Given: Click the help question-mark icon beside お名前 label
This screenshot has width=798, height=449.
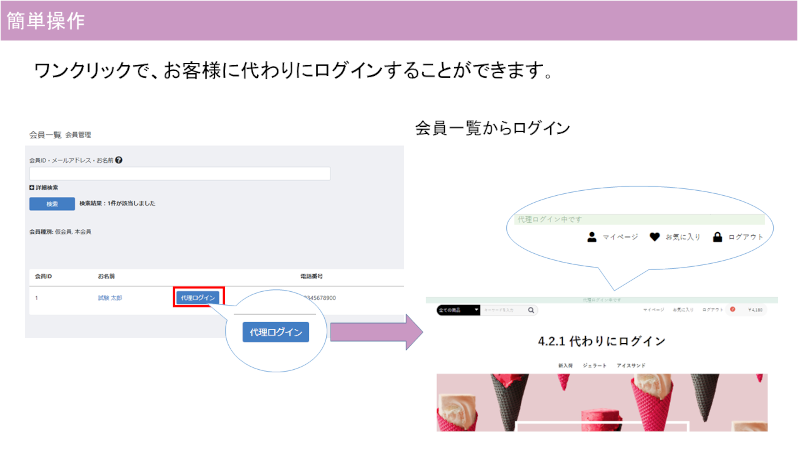Looking at the screenshot, I should 118,160.
